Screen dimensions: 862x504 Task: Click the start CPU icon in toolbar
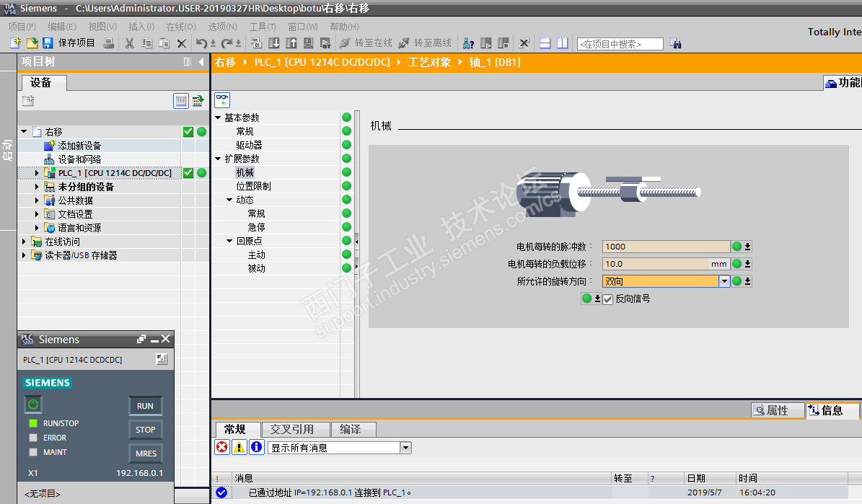pos(486,43)
